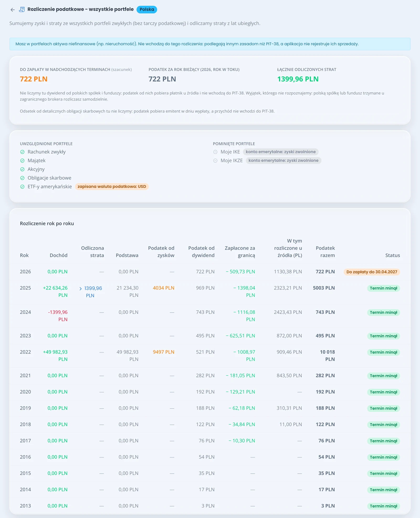Click the 'Podatek razem' column header
420x518 pixels.
coord(325,252)
